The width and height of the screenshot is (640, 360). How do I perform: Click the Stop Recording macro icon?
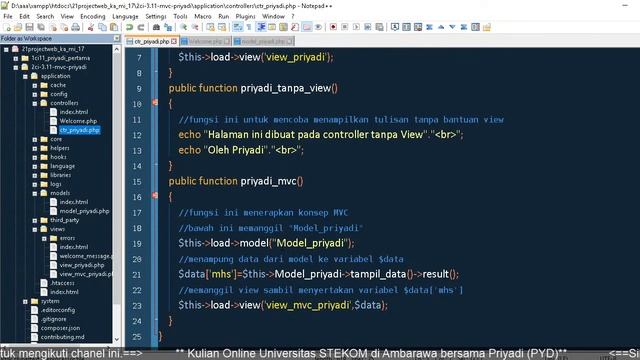pos(344,27)
